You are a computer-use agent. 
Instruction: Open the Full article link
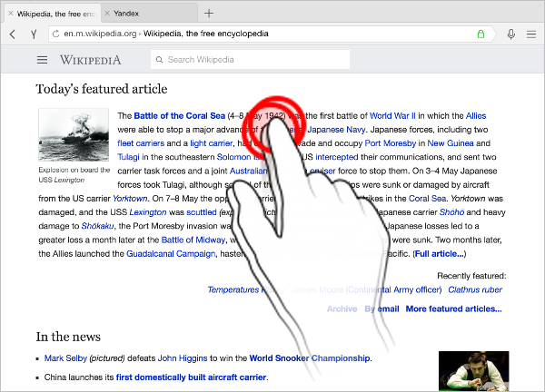pos(440,254)
